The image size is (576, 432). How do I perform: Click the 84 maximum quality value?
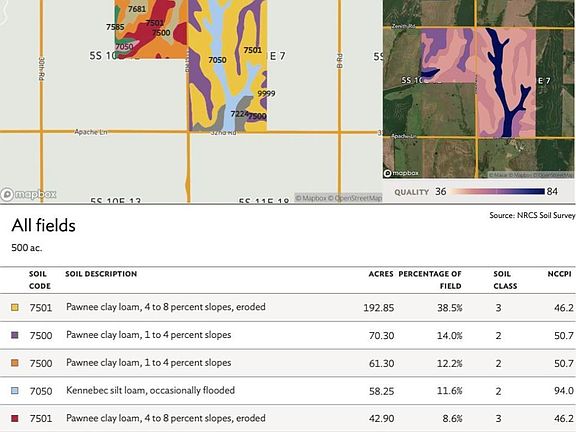pos(552,191)
